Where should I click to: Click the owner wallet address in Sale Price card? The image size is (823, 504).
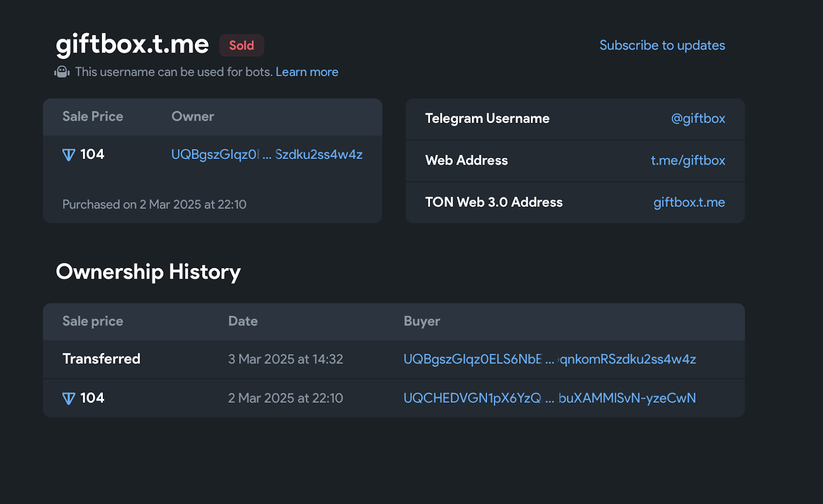(x=266, y=154)
